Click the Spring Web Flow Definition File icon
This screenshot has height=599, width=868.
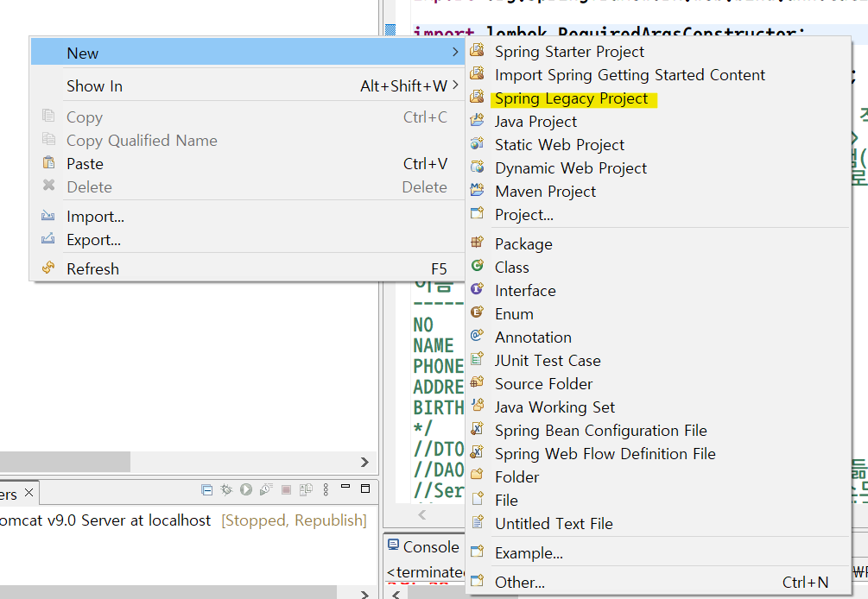point(477,452)
